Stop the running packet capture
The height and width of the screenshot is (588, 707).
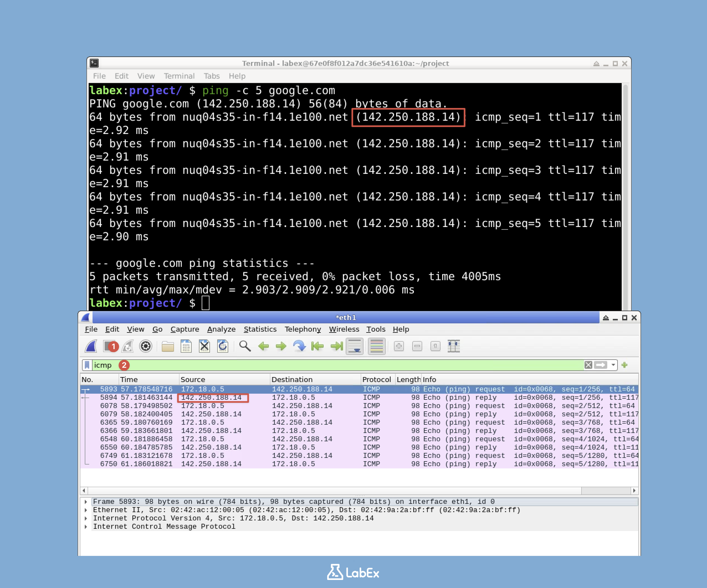(x=109, y=346)
